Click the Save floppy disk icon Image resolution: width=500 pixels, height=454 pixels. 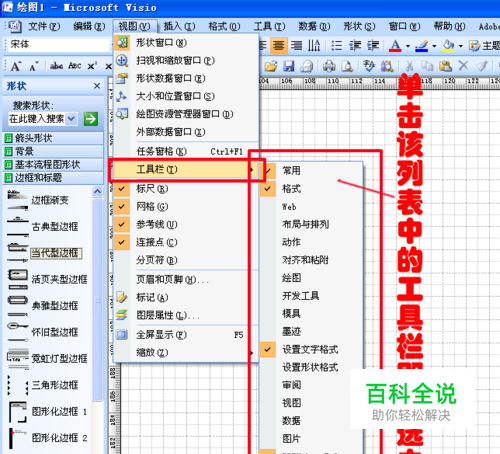[289, 66]
